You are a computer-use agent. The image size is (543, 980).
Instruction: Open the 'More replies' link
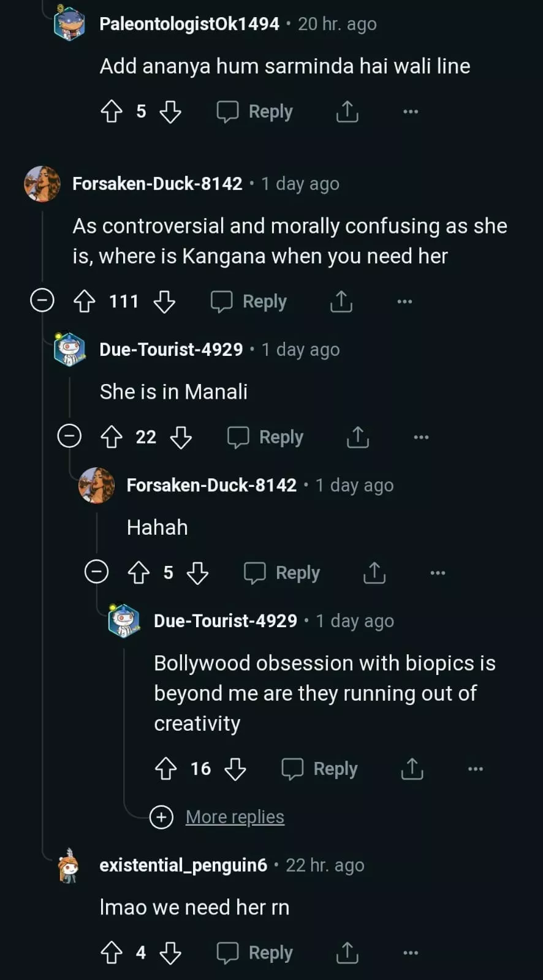click(235, 817)
